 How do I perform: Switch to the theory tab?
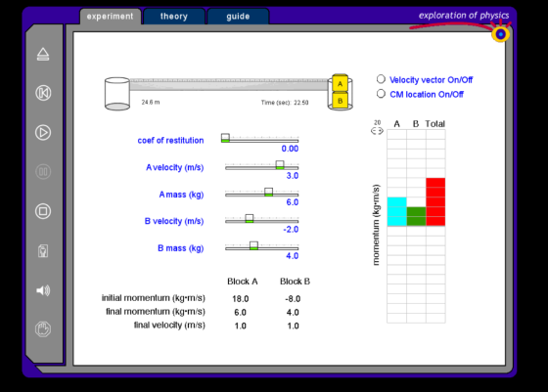pyautogui.click(x=174, y=17)
